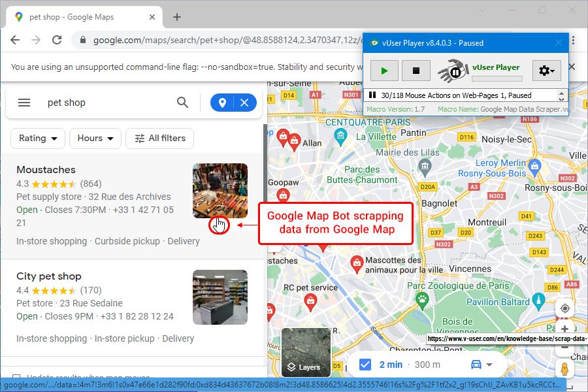Screen dimensions: 588x392
Task: Open the Google Maps hamburger menu
Action: click(24, 103)
